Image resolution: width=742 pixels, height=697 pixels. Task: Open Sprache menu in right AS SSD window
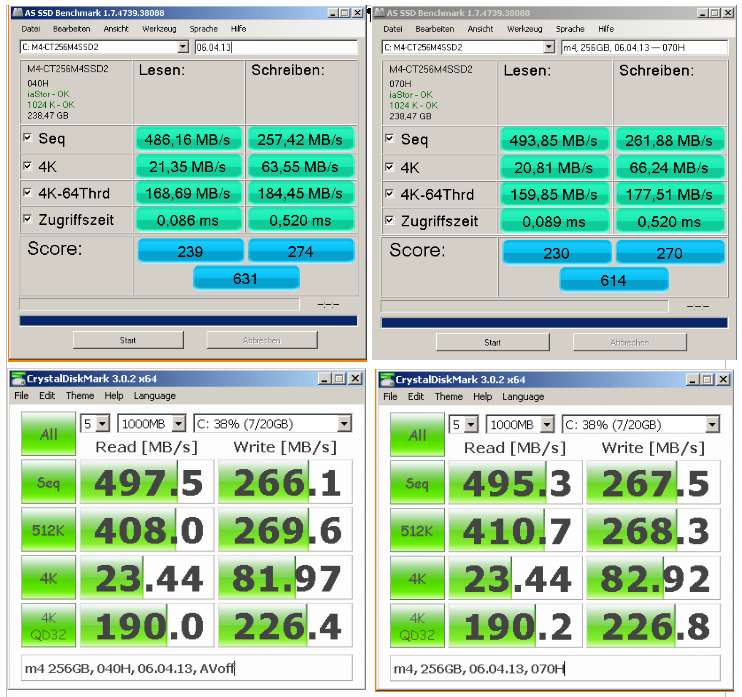570,29
